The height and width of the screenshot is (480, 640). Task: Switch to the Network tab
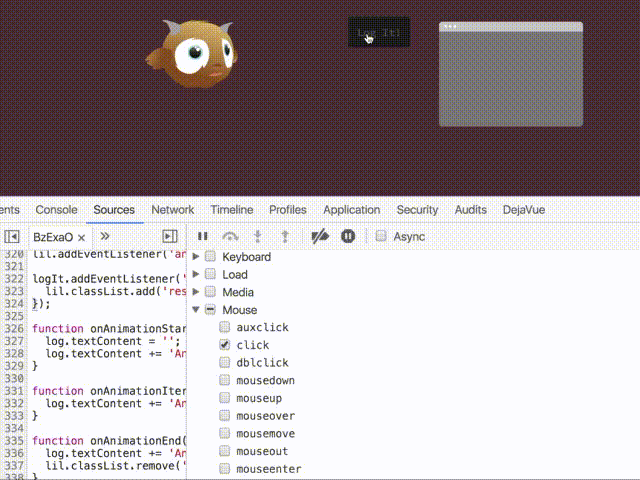click(x=173, y=210)
